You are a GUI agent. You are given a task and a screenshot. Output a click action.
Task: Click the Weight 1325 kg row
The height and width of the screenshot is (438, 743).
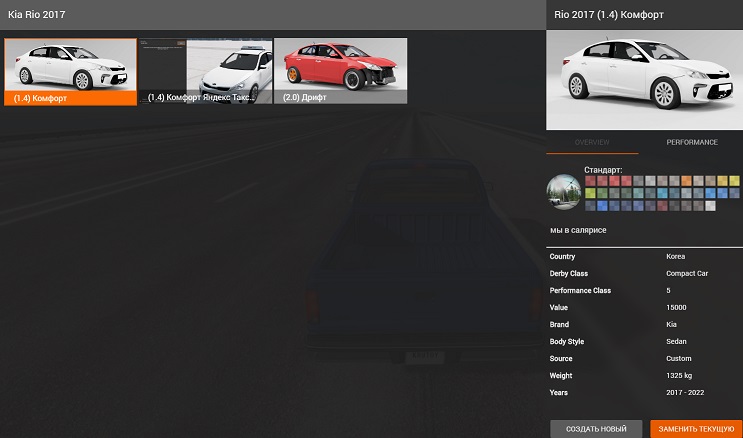[x=644, y=375]
